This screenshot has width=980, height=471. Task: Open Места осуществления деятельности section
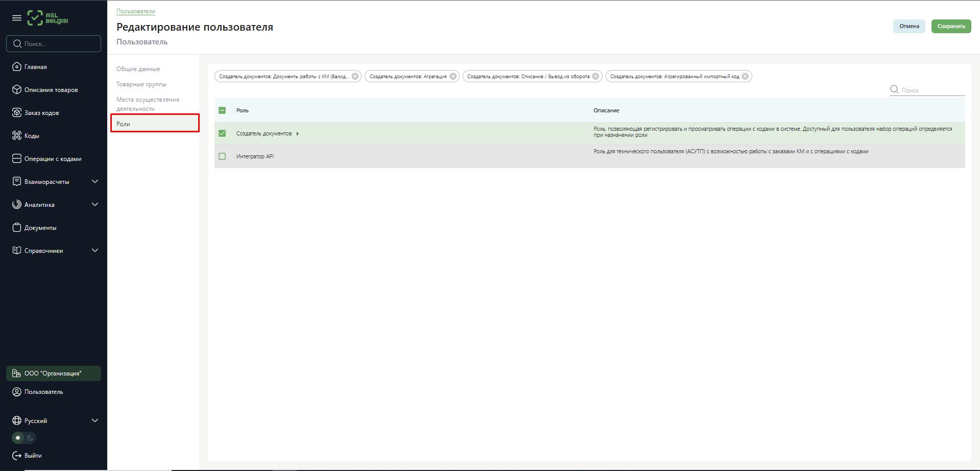[x=148, y=104]
